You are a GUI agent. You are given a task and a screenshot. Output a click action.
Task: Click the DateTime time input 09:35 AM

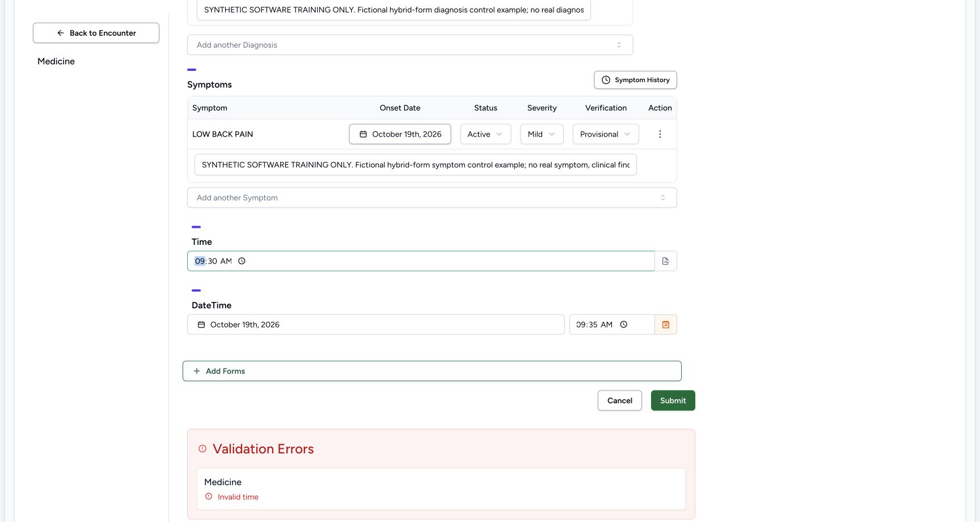tap(612, 325)
